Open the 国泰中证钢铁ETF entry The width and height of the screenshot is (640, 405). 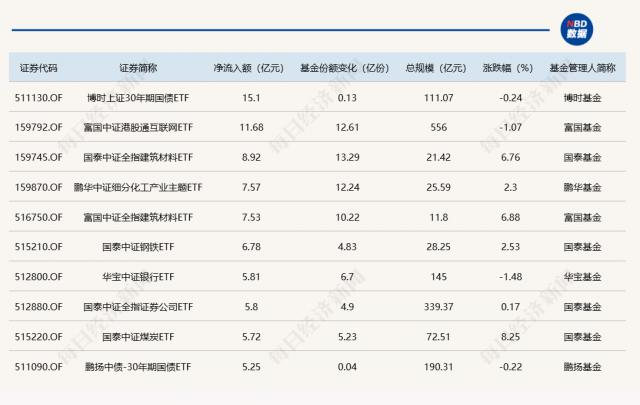[x=137, y=246]
